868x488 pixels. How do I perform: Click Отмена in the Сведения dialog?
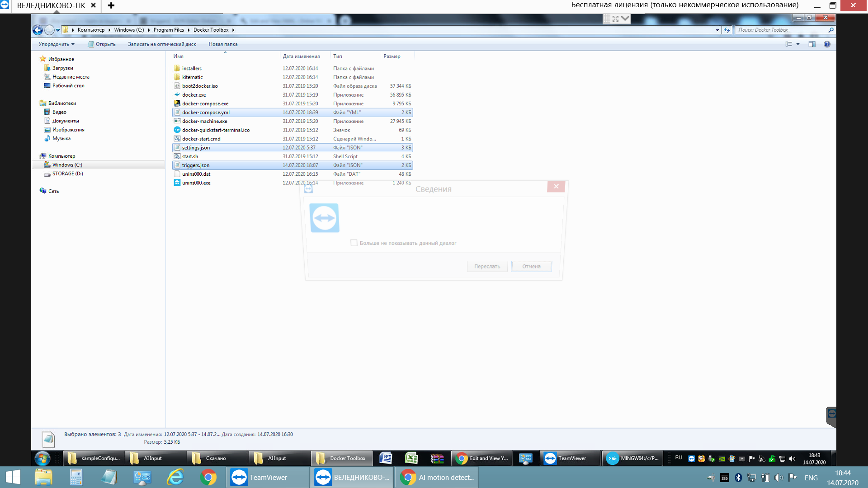531,267
